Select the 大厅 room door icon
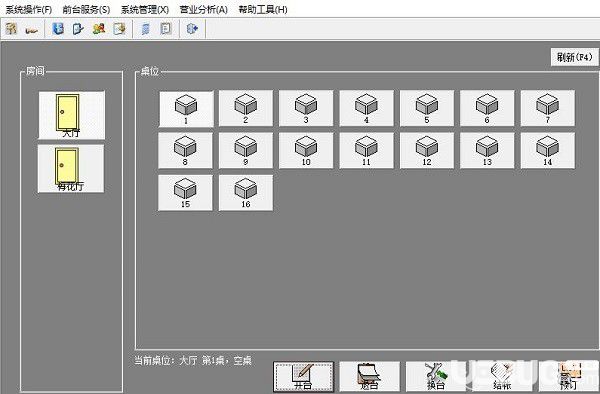The image size is (600, 394). pyautogui.click(x=72, y=115)
